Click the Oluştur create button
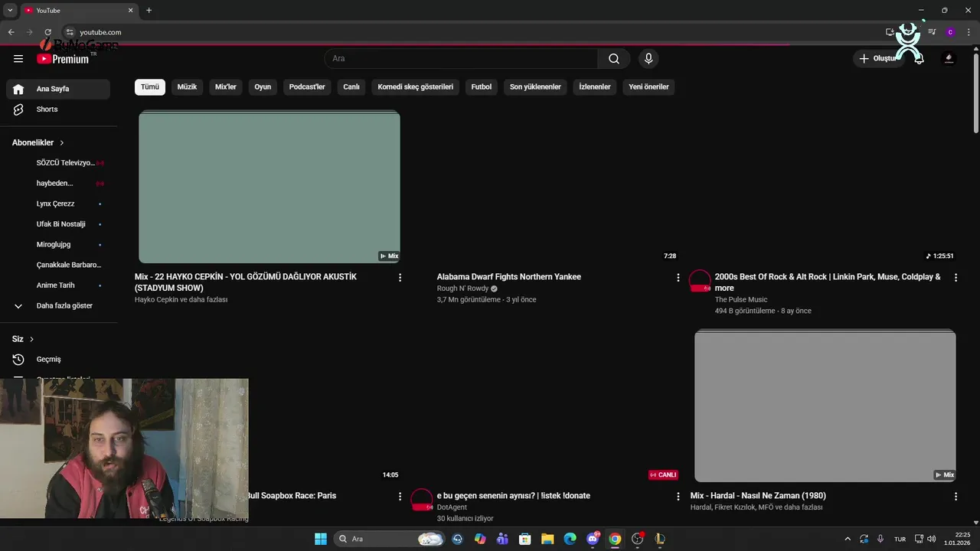Viewport: 980px width, 551px height. 877,58
